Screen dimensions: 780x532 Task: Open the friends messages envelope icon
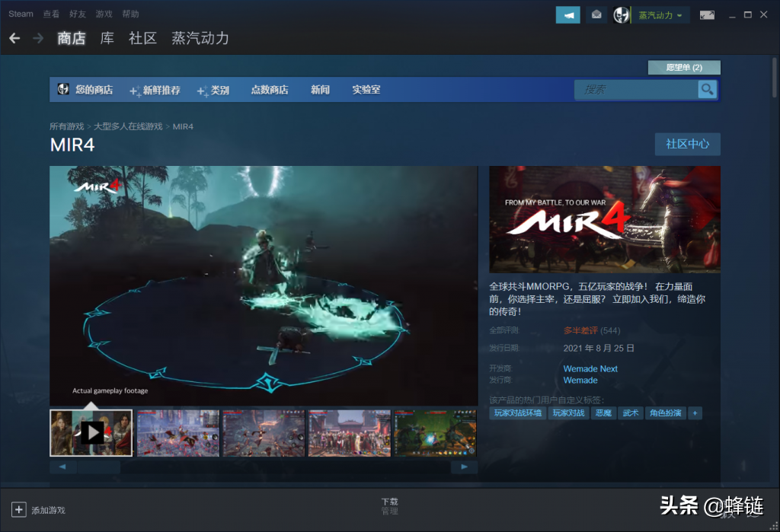pyautogui.click(x=597, y=14)
